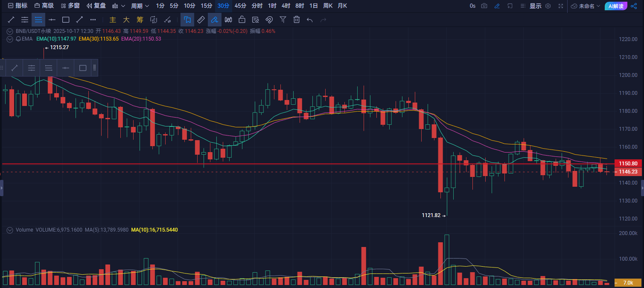Click the share icon at top right
Viewport: 644px width, 288px height.
(634, 6)
